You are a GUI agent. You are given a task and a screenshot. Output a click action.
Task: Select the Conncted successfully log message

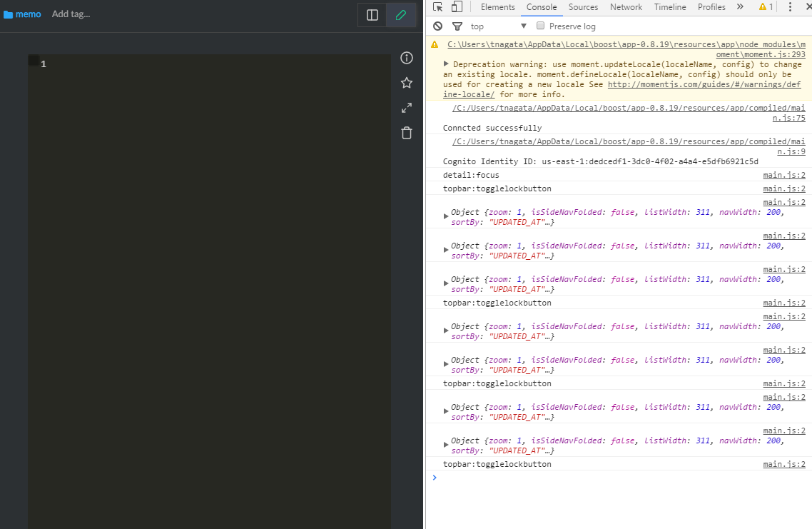click(x=492, y=128)
